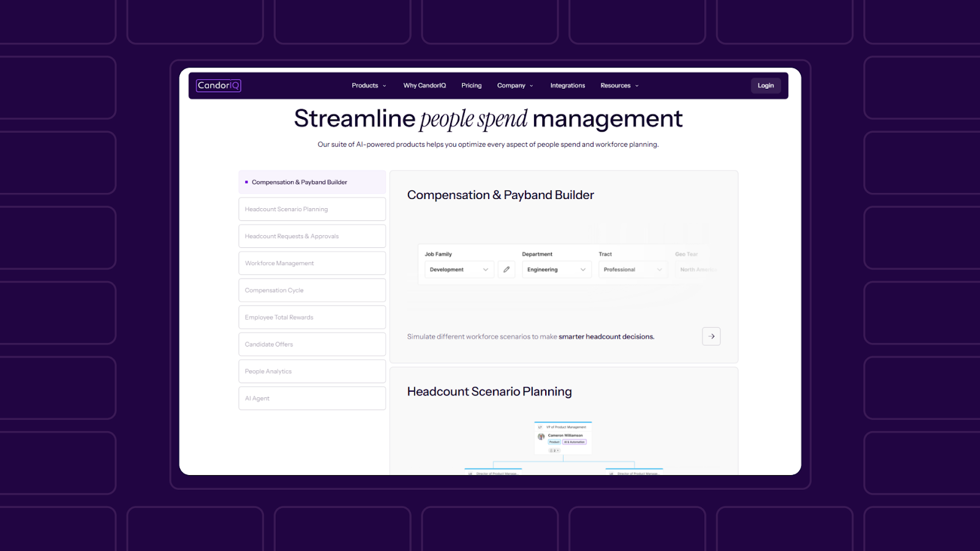Click the Integrations navigation link
Viewport: 980px width, 551px height.
tap(567, 85)
